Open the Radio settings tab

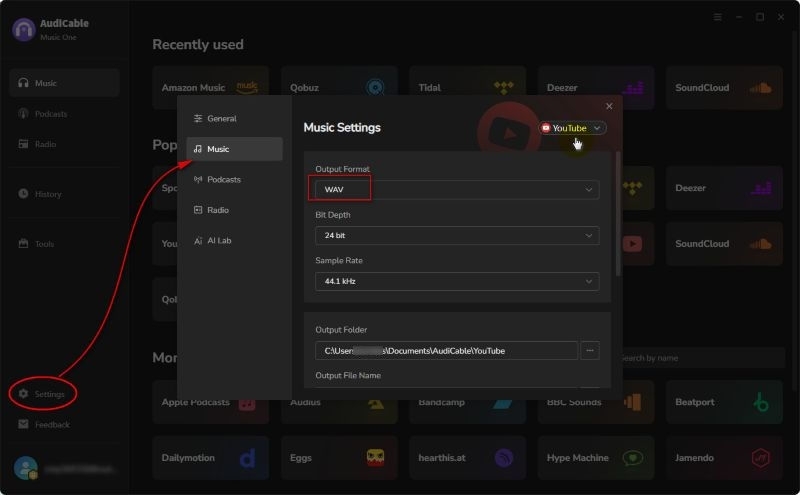tap(234, 210)
